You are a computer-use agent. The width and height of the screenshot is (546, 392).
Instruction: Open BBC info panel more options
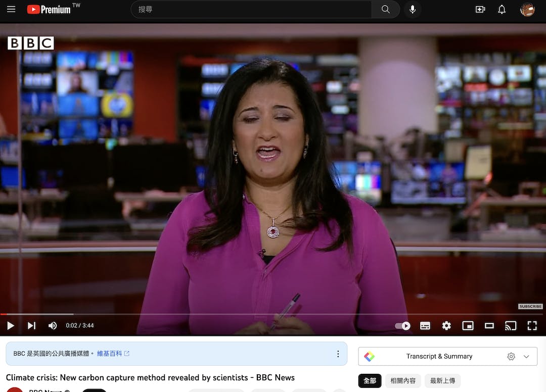[x=338, y=354]
